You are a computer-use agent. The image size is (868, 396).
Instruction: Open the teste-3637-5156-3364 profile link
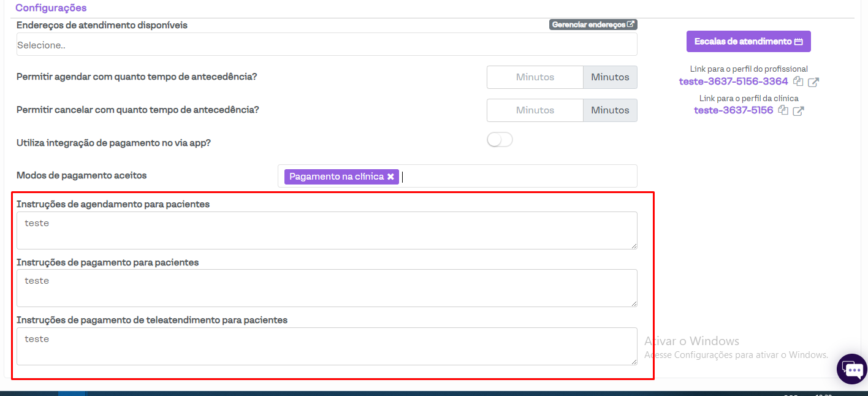click(733, 82)
